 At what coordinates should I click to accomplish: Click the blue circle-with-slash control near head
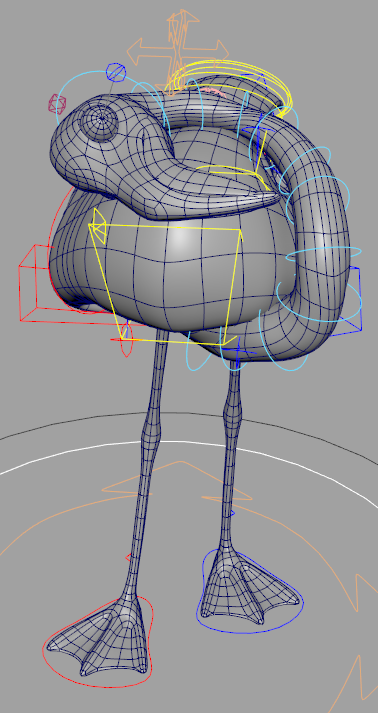pos(116,72)
